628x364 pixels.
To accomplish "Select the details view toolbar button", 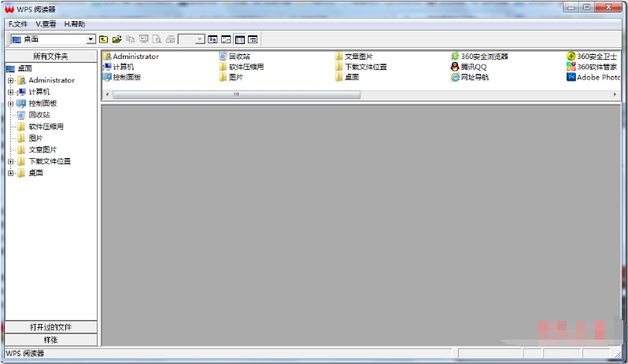I will (x=253, y=39).
